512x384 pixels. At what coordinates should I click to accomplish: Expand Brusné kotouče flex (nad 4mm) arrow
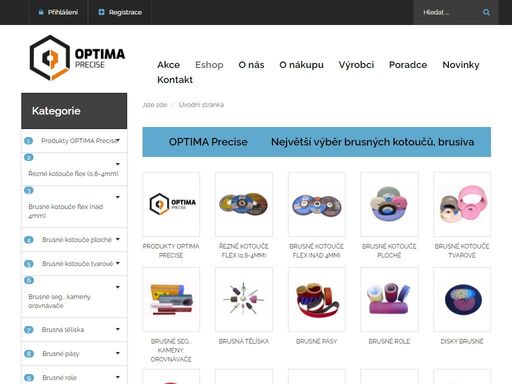[118, 197]
